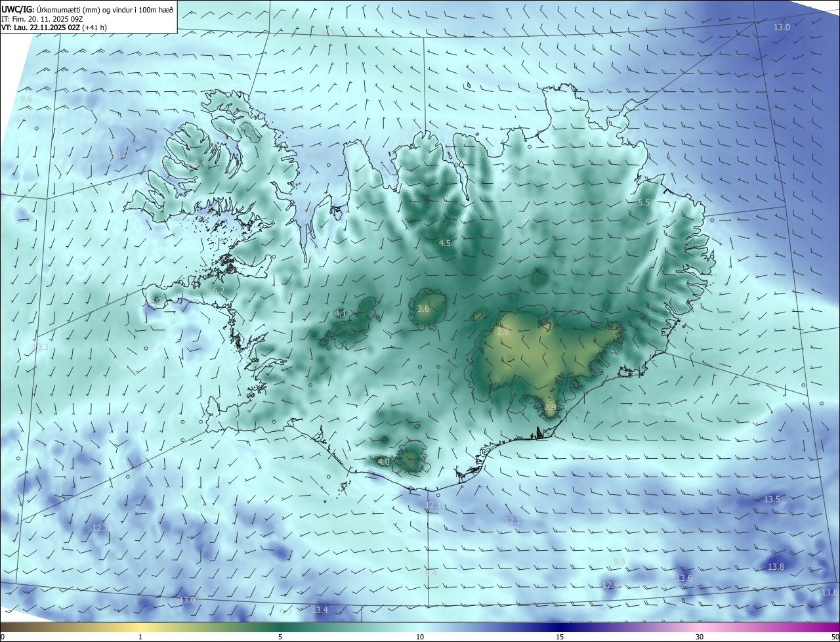
Task: Click the VT: Lau. 22.11.2025 02Z valid time
Action: (54, 28)
